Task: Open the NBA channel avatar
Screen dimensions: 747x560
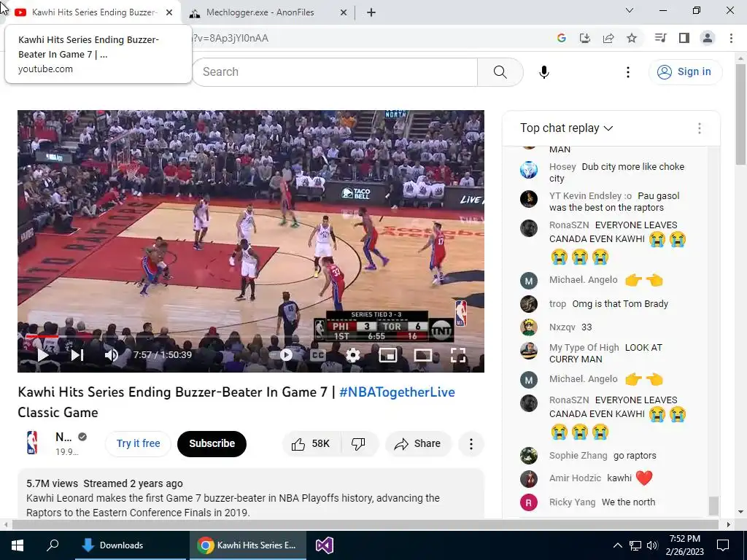Action: (32, 443)
